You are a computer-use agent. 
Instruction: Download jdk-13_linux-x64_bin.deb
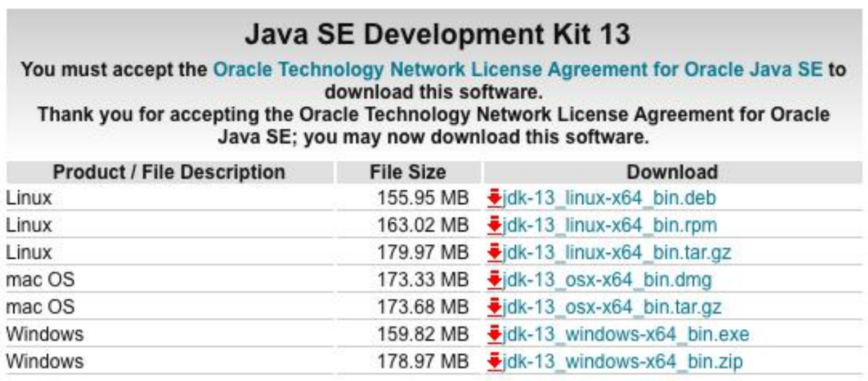point(609,199)
